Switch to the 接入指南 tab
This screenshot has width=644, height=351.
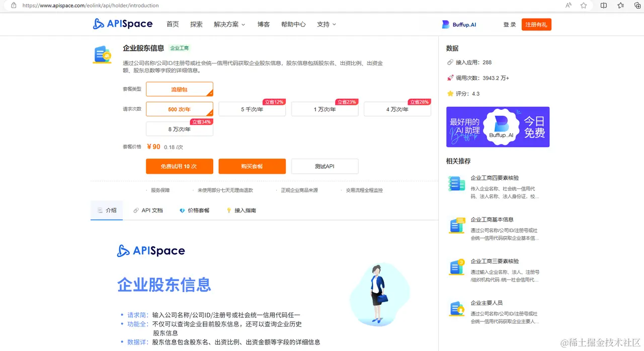[x=241, y=210]
